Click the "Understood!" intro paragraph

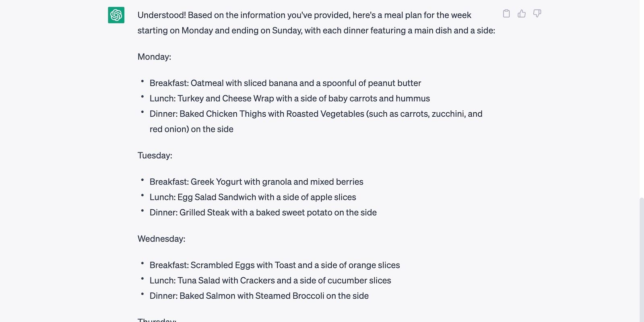(x=316, y=23)
